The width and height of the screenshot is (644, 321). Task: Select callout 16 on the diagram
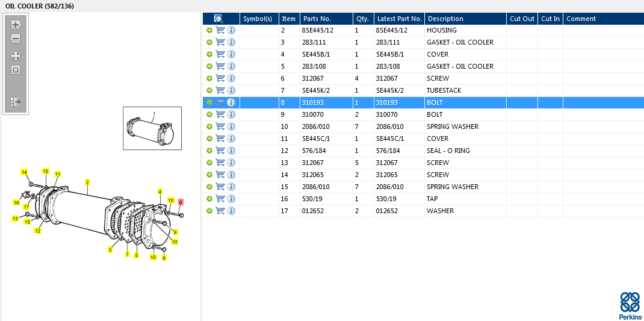16,202
